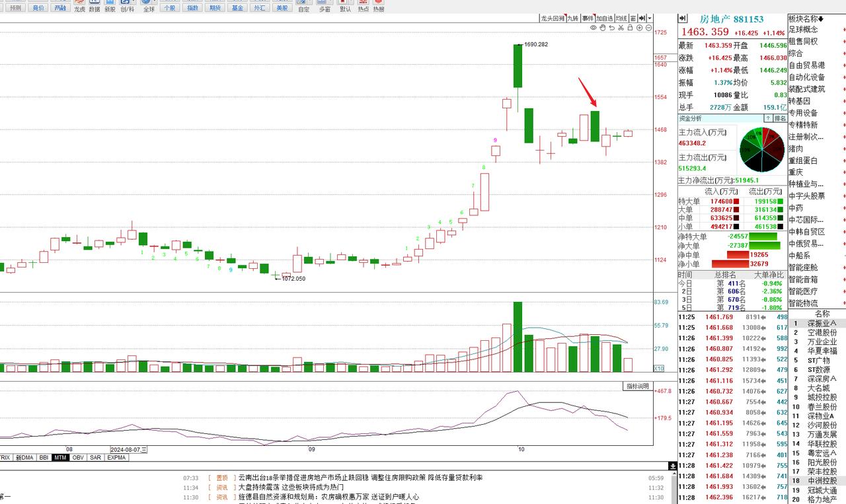The height and width of the screenshot is (504, 846).
Task: Select the 期货 market tab
Action: coord(215,8)
